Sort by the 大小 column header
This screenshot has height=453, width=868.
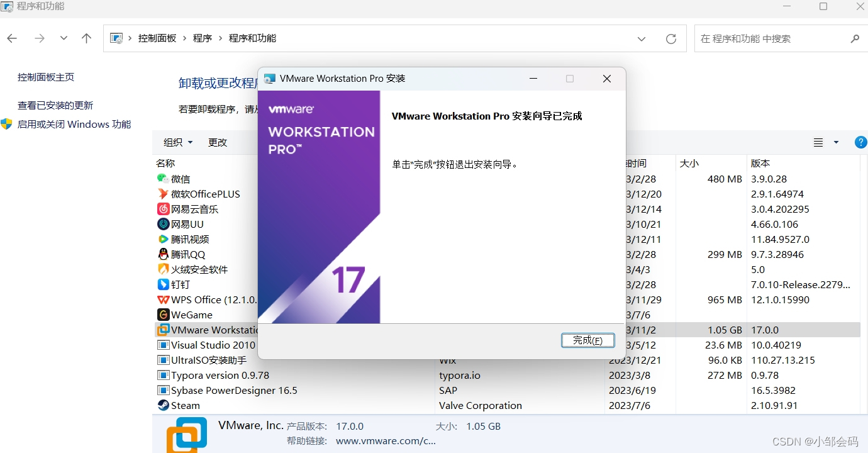tap(689, 163)
